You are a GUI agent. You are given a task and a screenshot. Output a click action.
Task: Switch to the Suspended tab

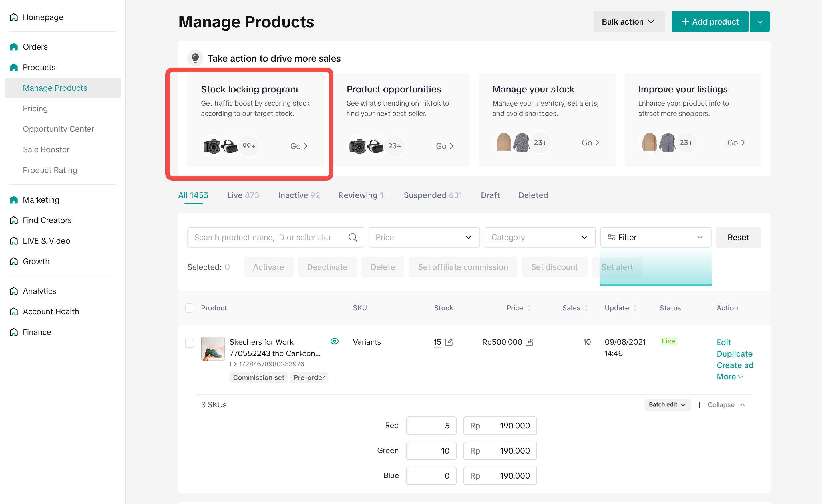[x=432, y=195]
